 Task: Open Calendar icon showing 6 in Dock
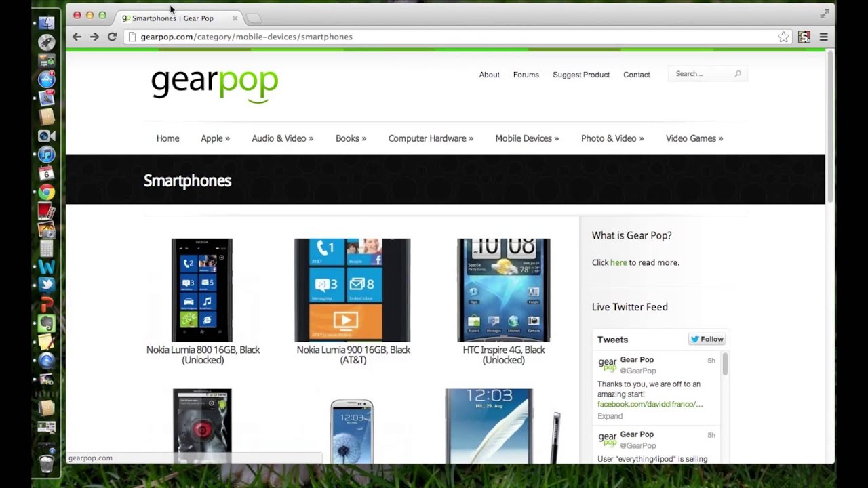coord(46,174)
